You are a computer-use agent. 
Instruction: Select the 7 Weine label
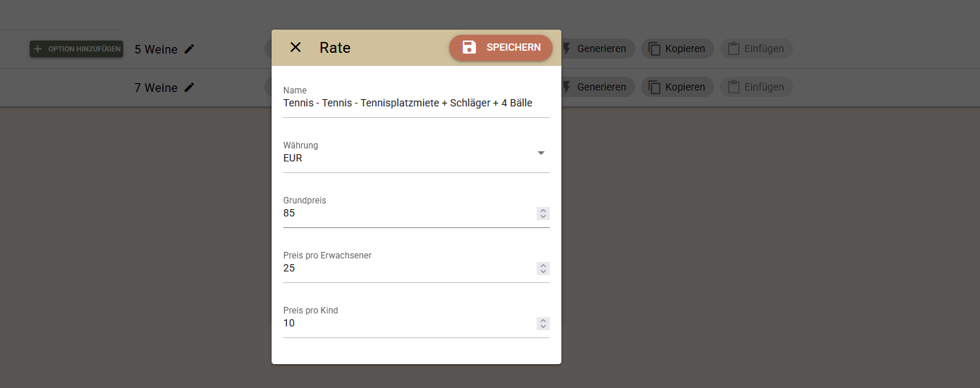click(156, 88)
